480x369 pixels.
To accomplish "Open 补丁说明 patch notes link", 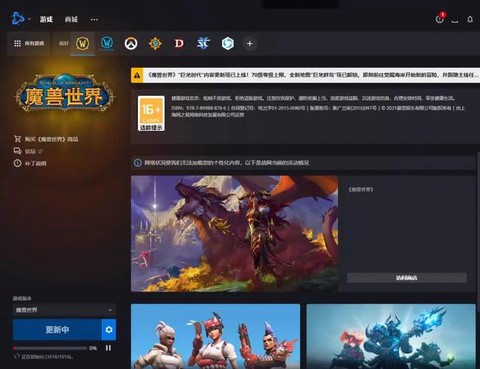I will click(35, 163).
